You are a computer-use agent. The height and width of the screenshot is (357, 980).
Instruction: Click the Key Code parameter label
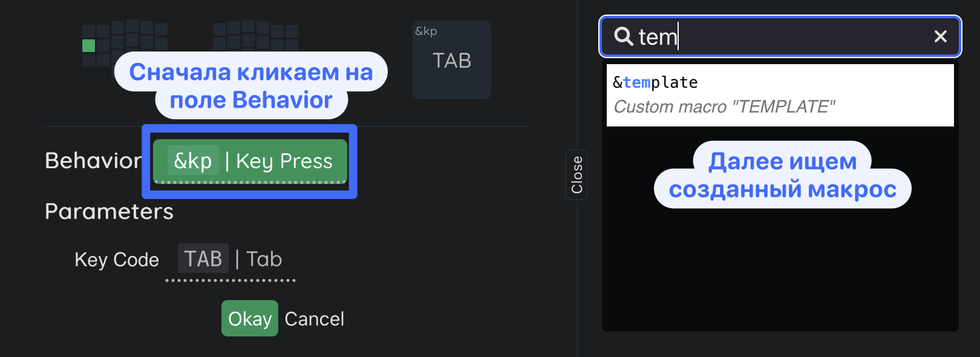(x=117, y=260)
